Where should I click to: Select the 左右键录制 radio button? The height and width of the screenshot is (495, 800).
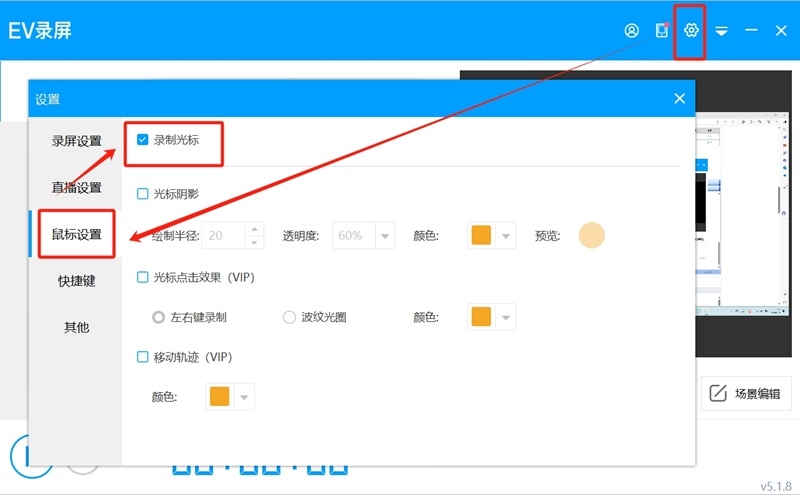coord(159,317)
